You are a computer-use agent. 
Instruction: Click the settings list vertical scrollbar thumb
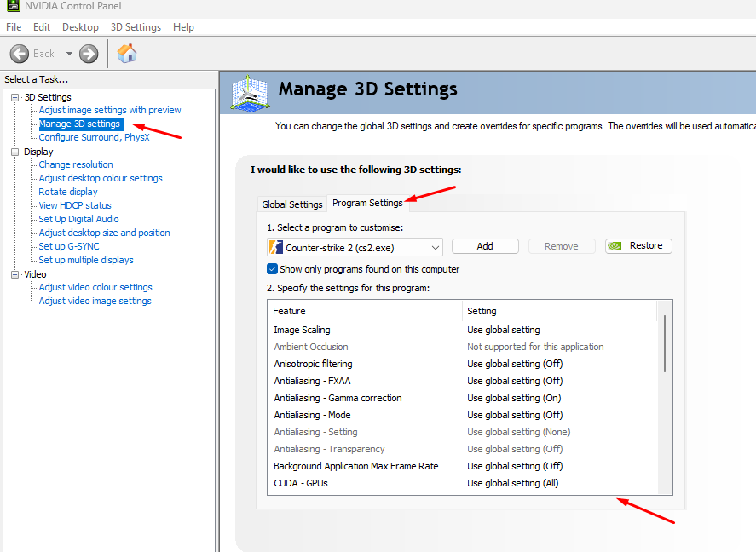coord(665,343)
